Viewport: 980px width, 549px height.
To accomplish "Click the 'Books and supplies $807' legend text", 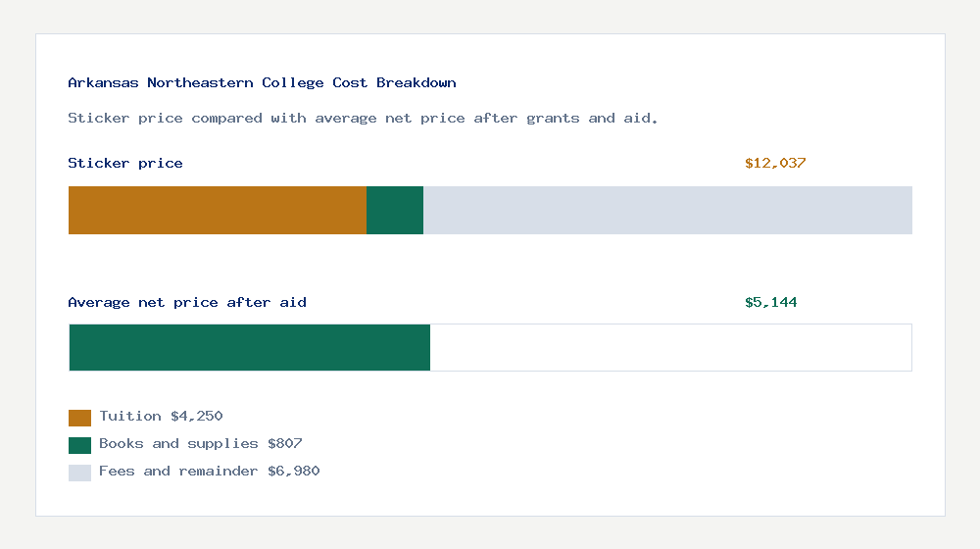I will (200, 444).
